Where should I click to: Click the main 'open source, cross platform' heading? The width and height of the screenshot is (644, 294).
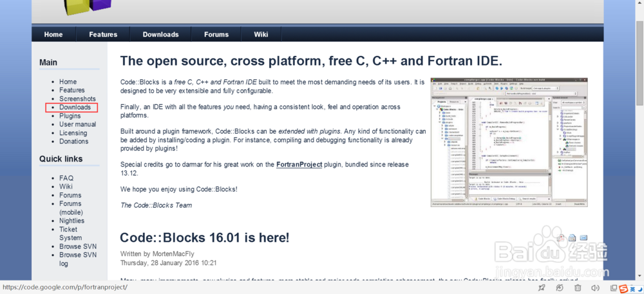(x=311, y=61)
